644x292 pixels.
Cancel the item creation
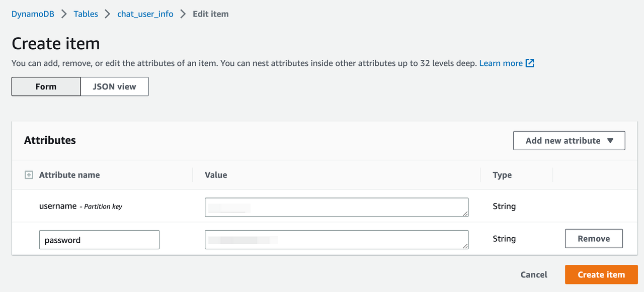pos(534,274)
